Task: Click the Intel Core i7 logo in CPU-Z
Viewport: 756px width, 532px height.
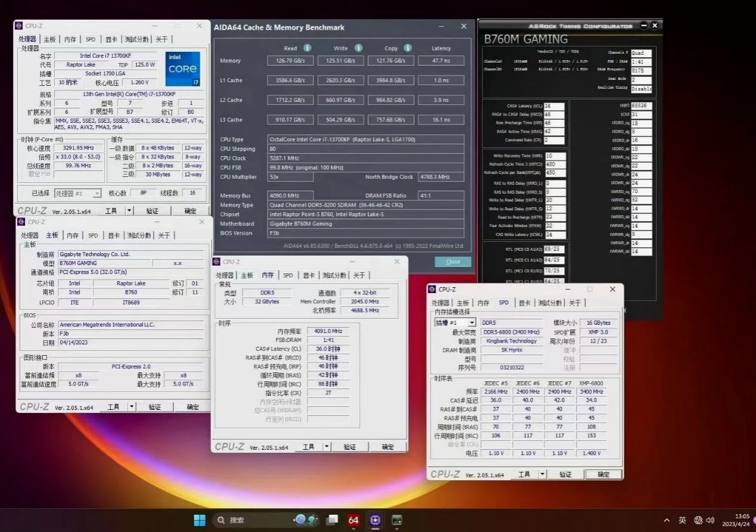Action: (182, 69)
